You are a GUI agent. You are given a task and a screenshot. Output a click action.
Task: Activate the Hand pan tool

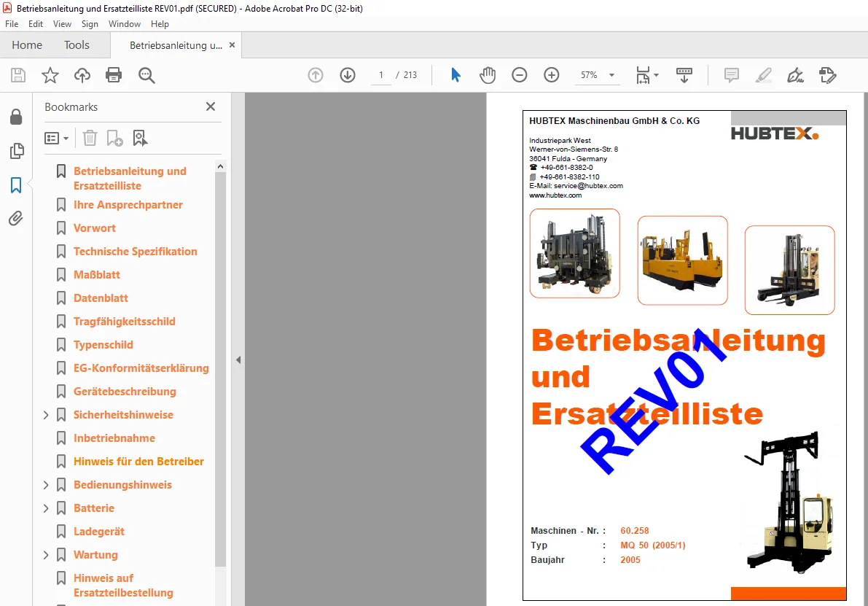488,75
